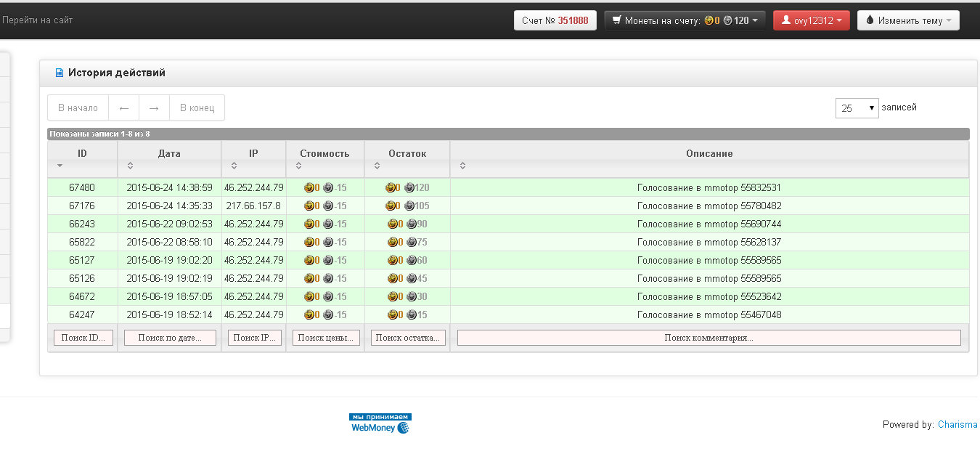
Task: Jump to last page with В конец
Action: pos(197,107)
